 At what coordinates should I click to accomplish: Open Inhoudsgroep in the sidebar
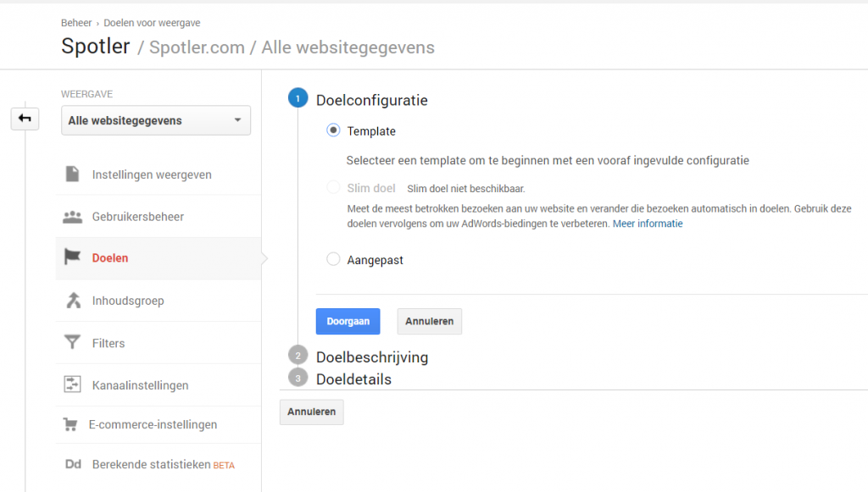159,301
